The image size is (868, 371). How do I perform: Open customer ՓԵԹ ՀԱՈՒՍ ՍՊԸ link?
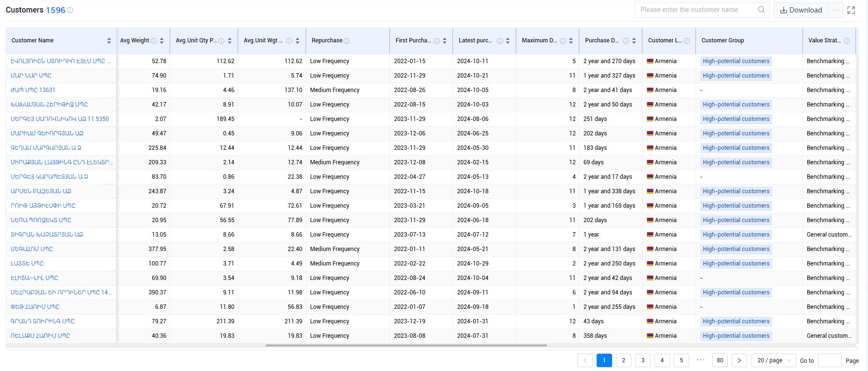point(35,307)
